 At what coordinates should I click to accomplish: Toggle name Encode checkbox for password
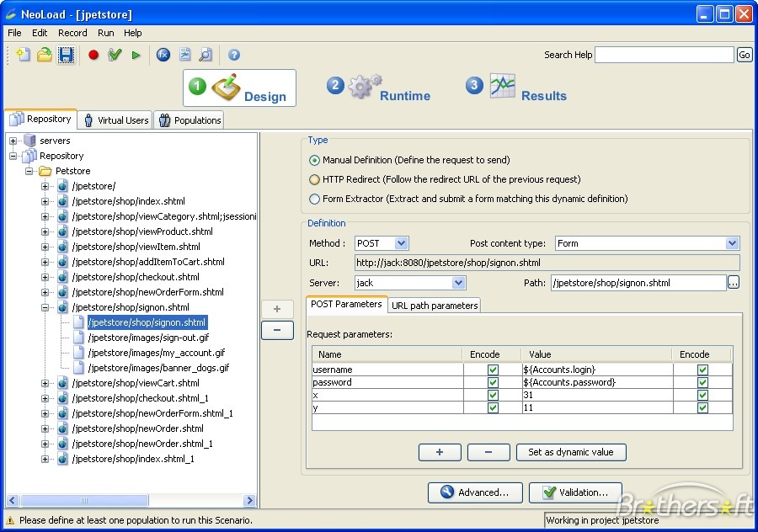pos(493,382)
